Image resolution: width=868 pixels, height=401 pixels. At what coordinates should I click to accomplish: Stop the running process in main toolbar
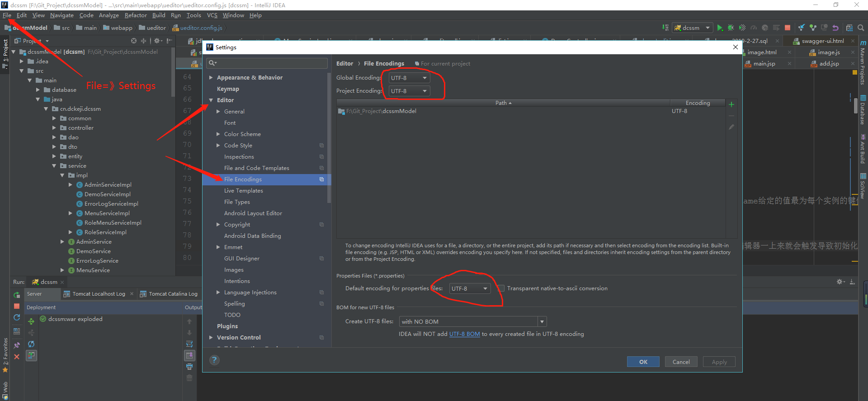788,28
